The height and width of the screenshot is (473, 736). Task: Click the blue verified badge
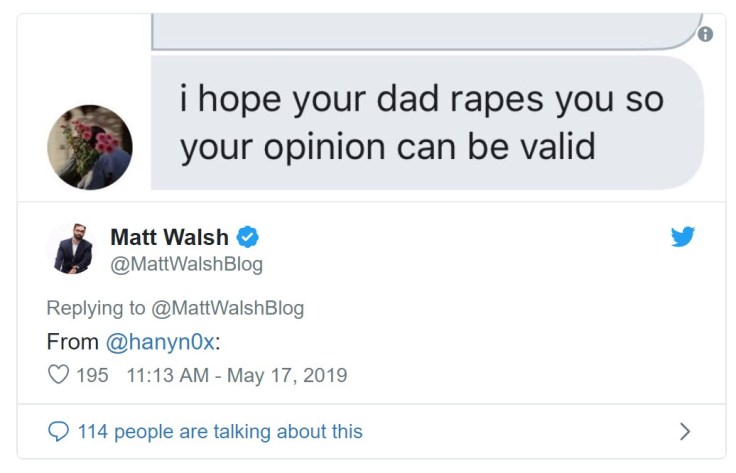point(248,237)
